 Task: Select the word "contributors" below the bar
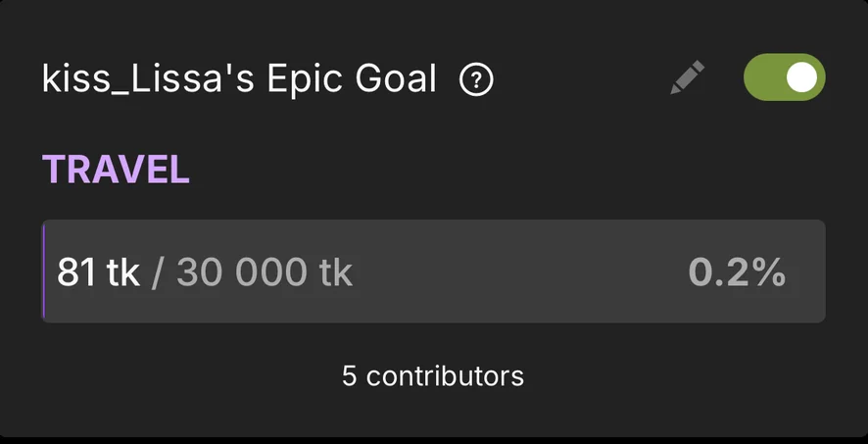click(x=446, y=375)
